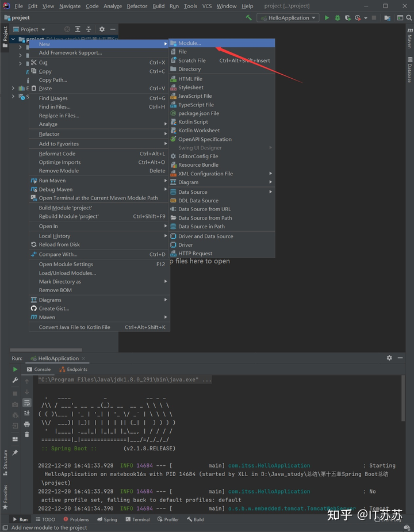
Task: Toggle the pin tab icon in Run panel
Action: tap(15, 453)
